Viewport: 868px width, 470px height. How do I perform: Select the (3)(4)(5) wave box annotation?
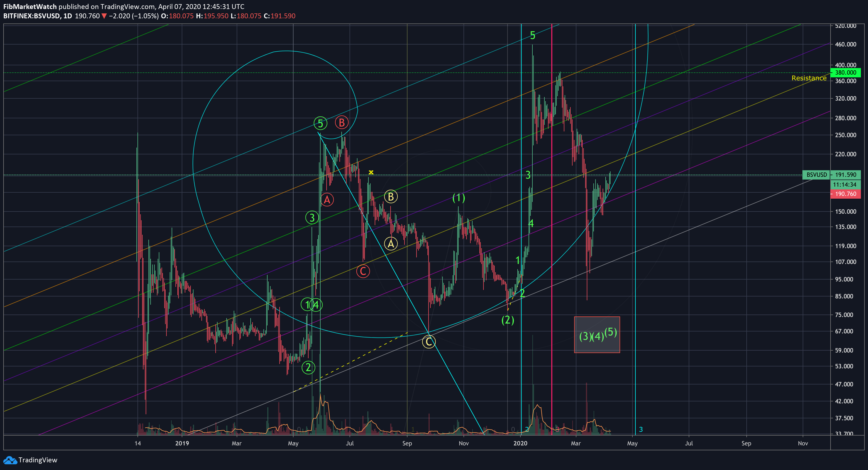pos(597,335)
